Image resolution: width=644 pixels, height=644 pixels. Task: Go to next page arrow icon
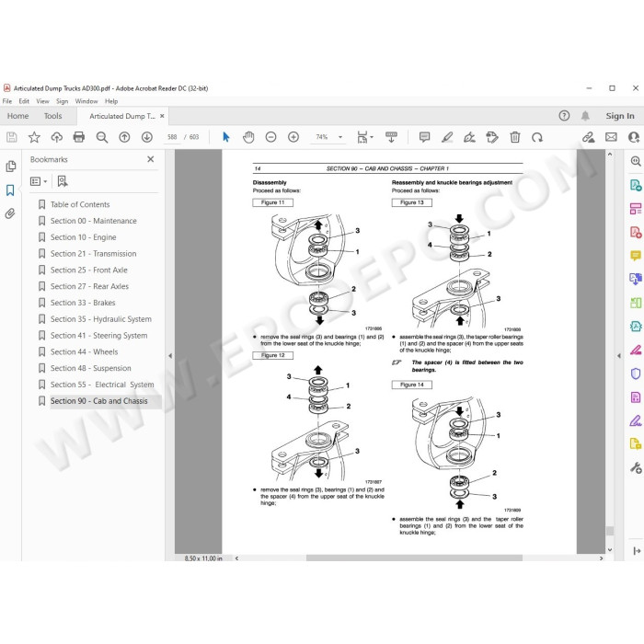click(x=147, y=137)
